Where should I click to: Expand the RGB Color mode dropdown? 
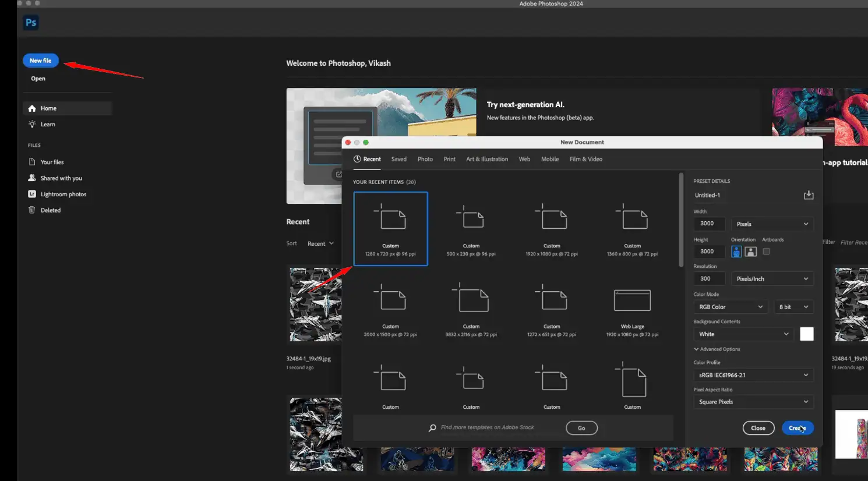pos(730,307)
